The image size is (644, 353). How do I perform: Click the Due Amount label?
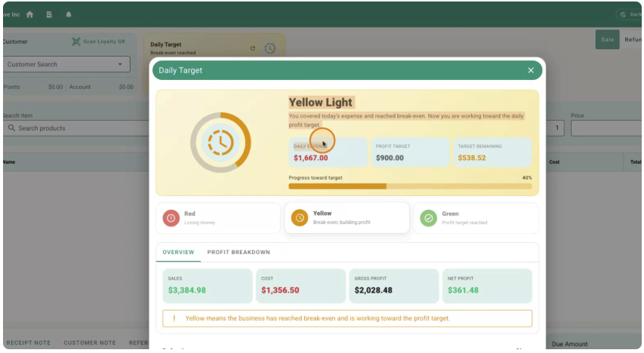point(570,344)
